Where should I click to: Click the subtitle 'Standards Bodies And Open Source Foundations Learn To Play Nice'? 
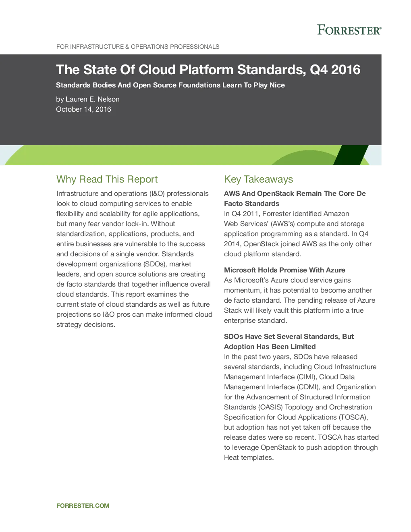click(x=170, y=85)
